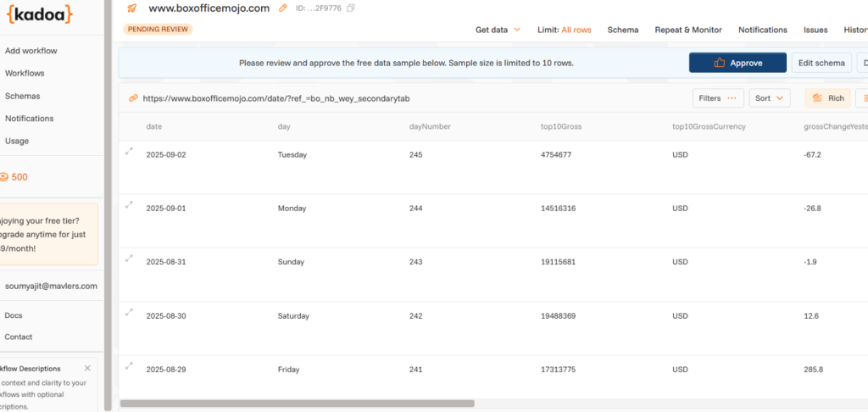The width and height of the screenshot is (868, 412).
Task: Click the www.boxofficemojo.com workflow title
Action: (209, 8)
